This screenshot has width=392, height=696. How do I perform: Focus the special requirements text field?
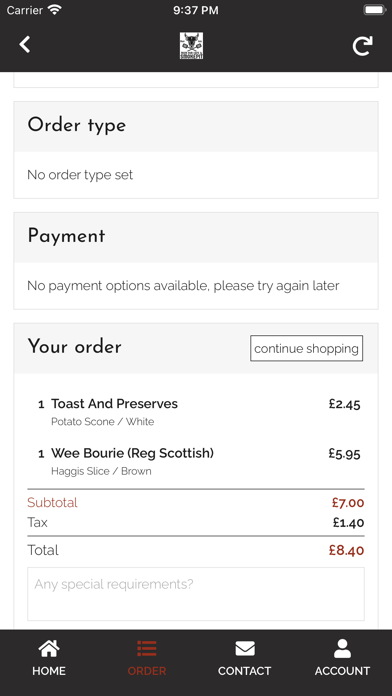pyautogui.click(x=196, y=594)
